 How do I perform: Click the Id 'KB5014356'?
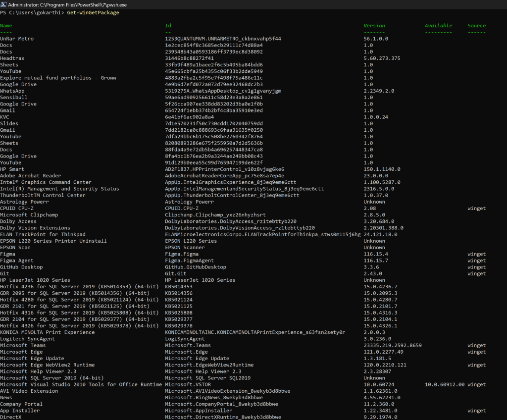(x=178, y=293)
